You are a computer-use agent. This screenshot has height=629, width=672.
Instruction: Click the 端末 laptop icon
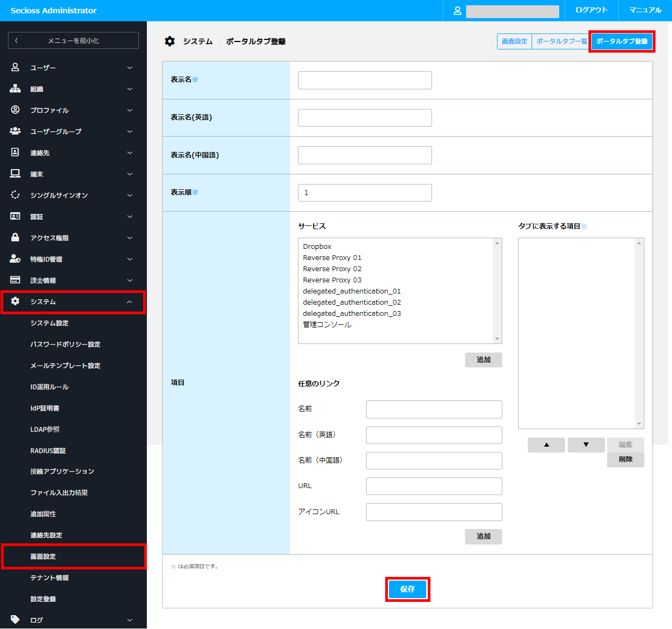(x=15, y=174)
